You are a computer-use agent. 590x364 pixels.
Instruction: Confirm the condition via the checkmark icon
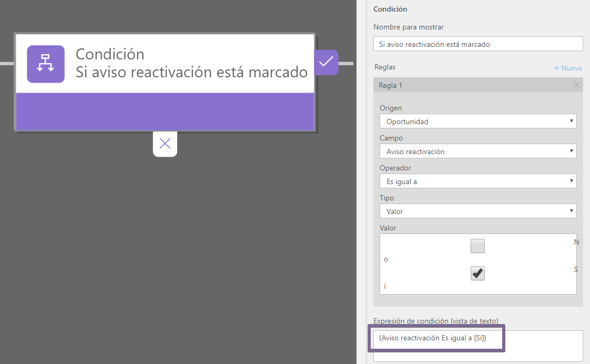[326, 62]
